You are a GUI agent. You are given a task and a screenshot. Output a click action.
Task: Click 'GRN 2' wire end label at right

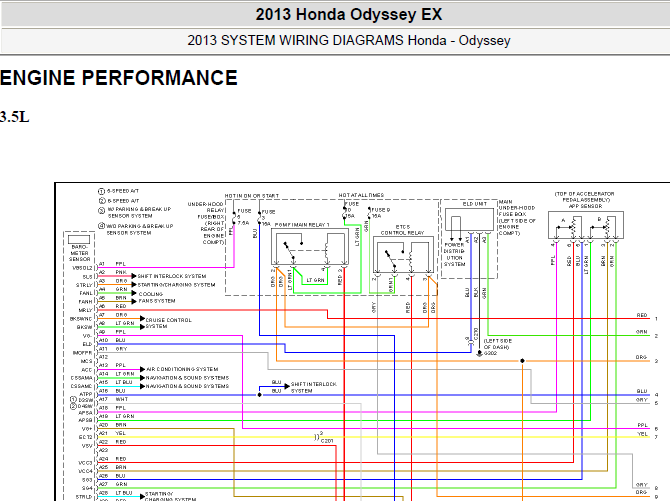[647, 333]
